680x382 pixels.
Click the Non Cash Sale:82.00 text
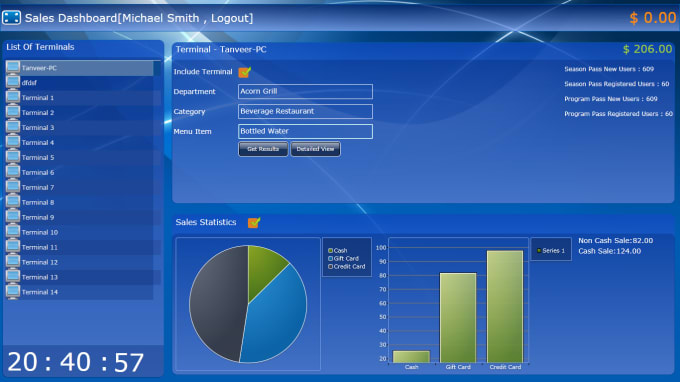[615, 241]
